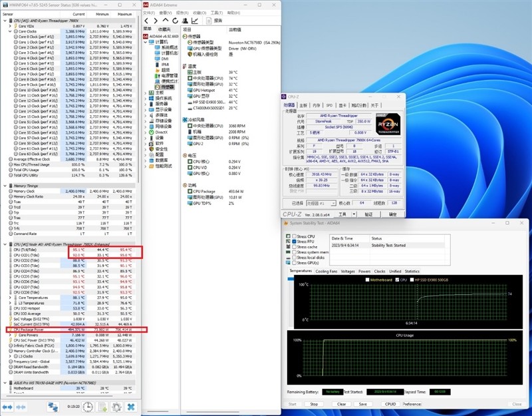Click Clear button in Stability Test
The image size is (532, 416).
(341, 404)
